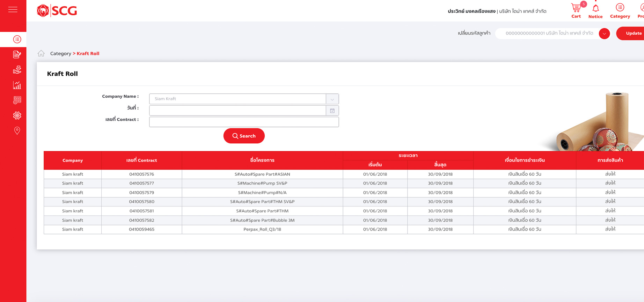The width and height of the screenshot is (644, 302).
Task: Click ส่งให้ in the 0410057579 row
Action: [x=610, y=192]
